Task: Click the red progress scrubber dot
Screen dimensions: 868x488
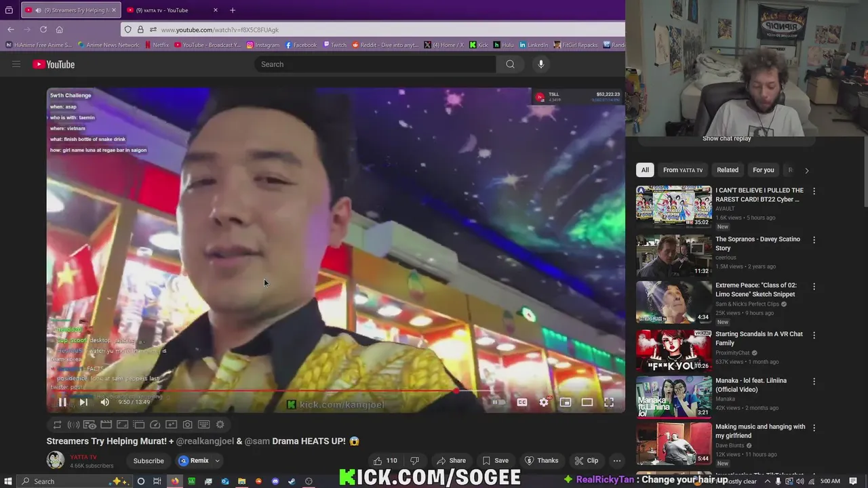Action: 456,391
